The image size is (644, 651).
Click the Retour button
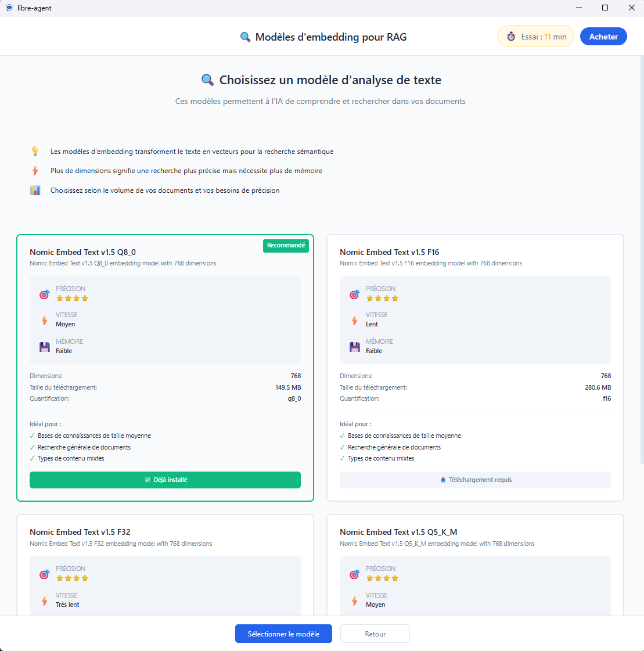375,634
